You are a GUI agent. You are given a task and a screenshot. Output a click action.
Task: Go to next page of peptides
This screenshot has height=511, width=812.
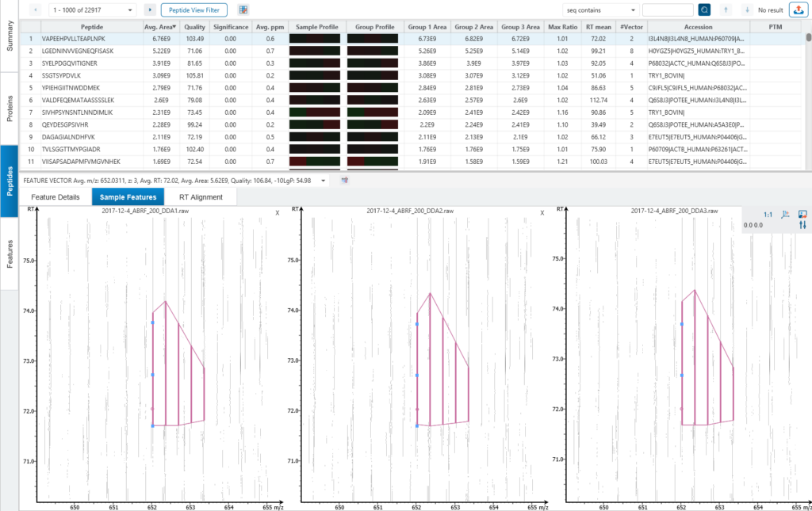150,10
